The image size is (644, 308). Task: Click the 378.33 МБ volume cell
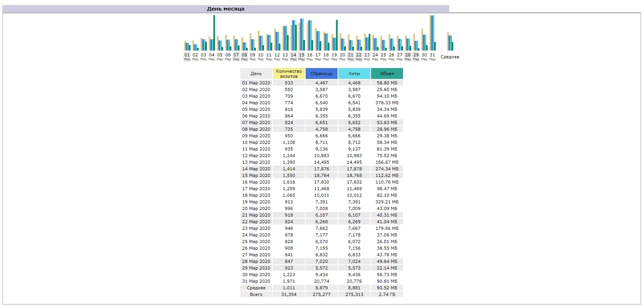[387, 103]
